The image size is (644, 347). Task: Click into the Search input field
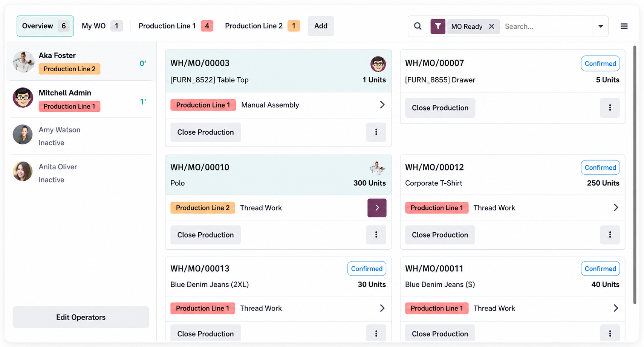(x=546, y=26)
